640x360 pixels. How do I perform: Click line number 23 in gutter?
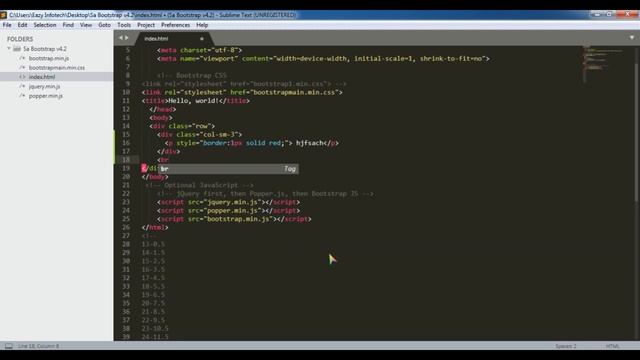pos(126,202)
